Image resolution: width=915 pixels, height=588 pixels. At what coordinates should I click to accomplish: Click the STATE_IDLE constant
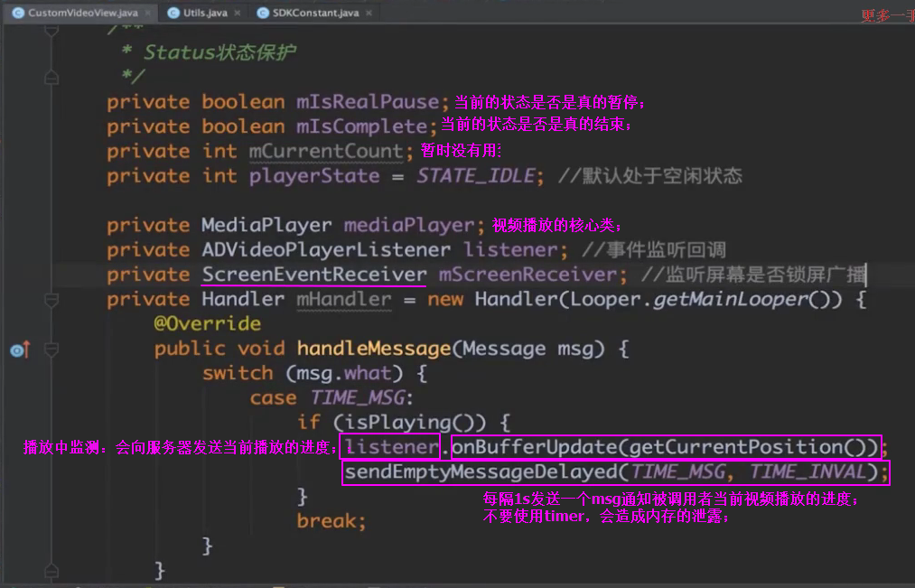tap(476, 175)
